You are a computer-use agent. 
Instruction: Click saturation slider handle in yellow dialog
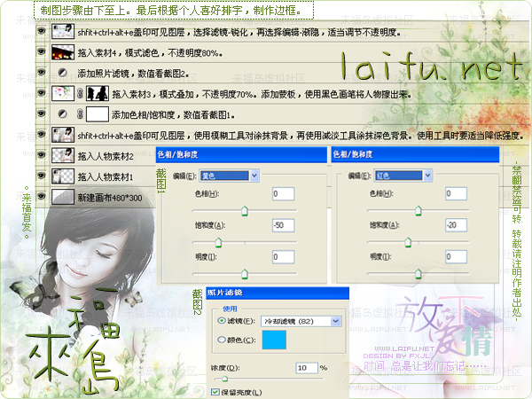click(218, 242)
